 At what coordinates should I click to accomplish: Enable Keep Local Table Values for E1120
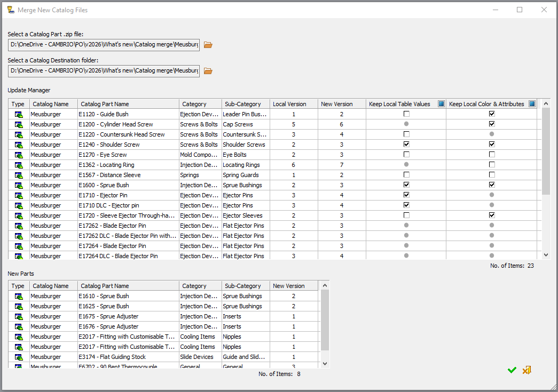pyautogui.click(x=406, y=114)
